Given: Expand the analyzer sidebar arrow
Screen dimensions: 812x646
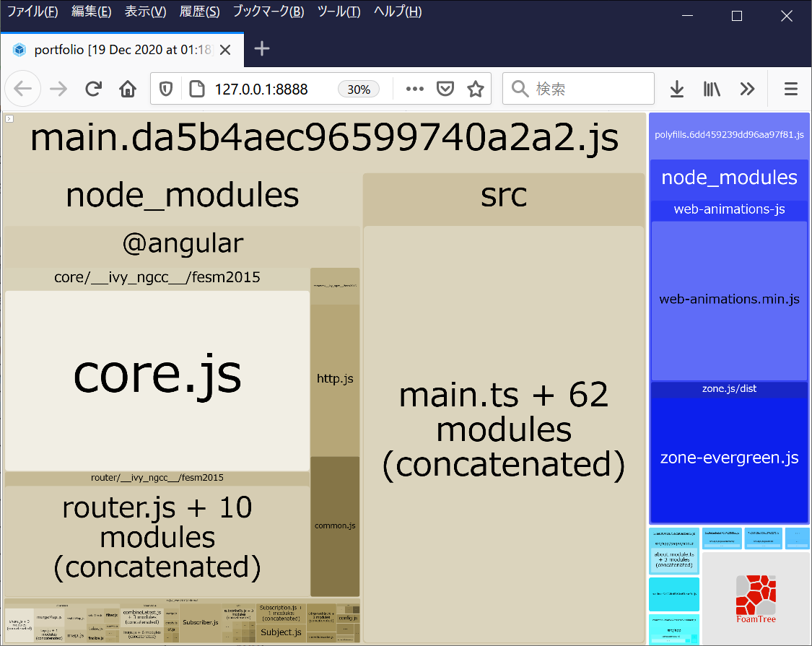Looking at the screenshot, I should [9, 118].
